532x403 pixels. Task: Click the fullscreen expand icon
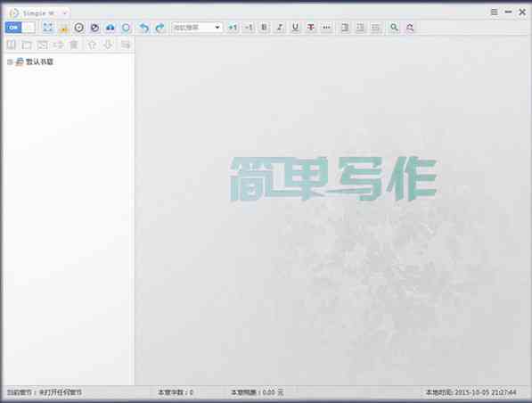point(48,28)
